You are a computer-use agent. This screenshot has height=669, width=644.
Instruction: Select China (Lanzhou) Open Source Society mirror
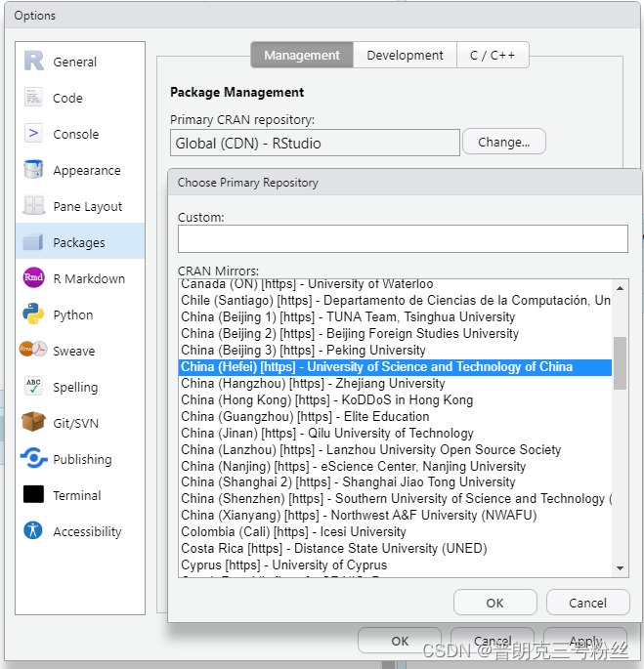(395, 449)
